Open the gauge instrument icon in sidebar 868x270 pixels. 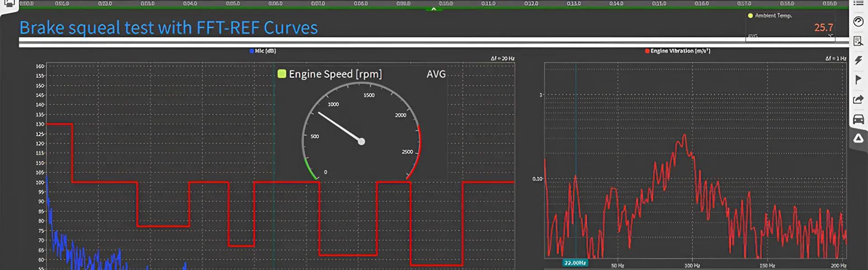pyautogui.click(x=858, y=22)
